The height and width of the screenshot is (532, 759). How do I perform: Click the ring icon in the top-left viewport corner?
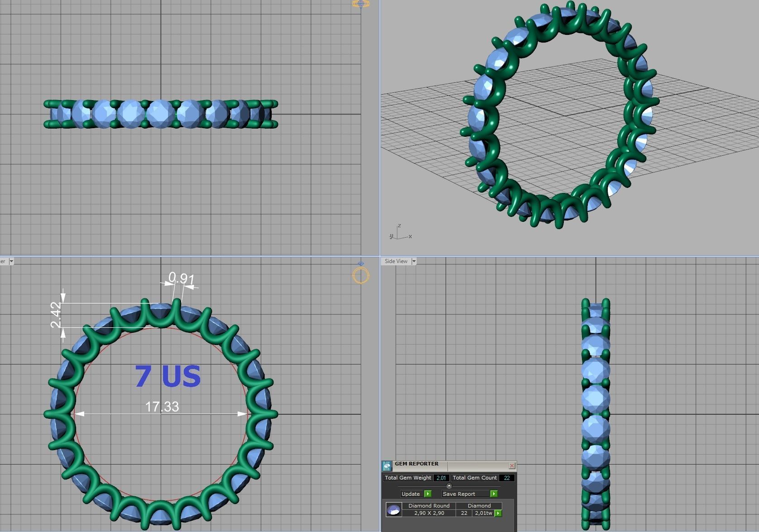coord(361,4)
